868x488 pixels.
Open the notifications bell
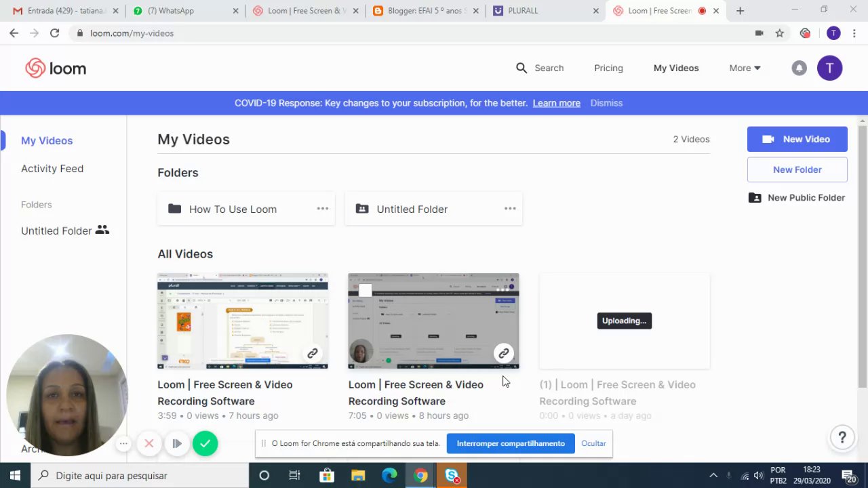tap(800, 68)
